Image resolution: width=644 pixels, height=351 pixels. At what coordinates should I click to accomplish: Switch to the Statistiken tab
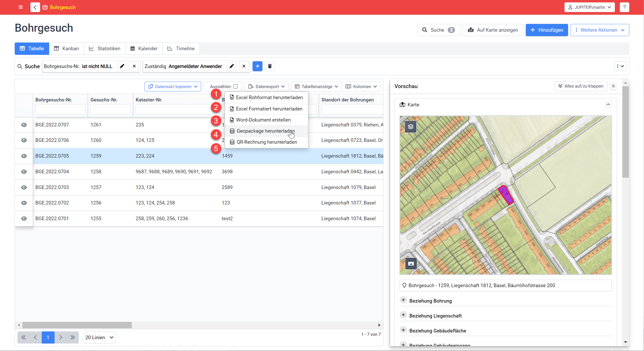click(x=105, y=49)
